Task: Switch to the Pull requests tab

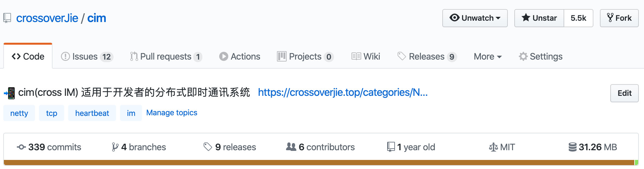Action: (166, 57)
